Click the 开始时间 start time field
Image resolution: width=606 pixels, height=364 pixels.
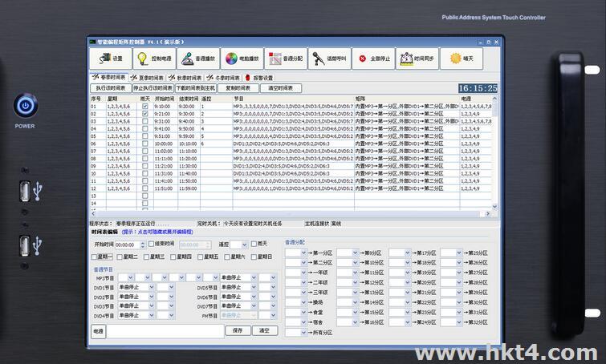[x=127, y=244]
